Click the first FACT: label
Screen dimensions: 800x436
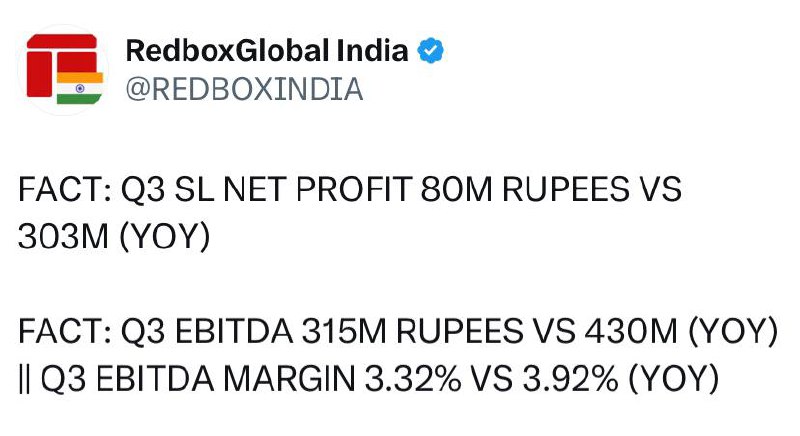[65, 189]
